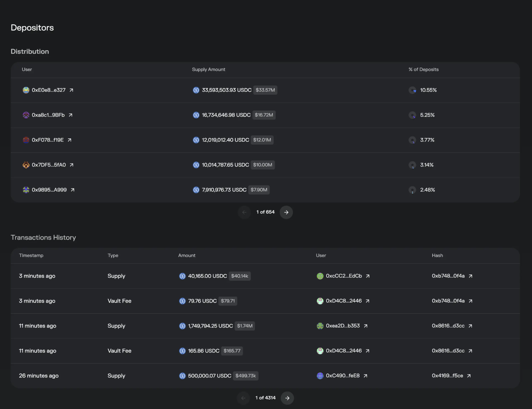Screen dimensions: 532x409
Task: Click USDC icon beside 500,000.07 USDC
Action: (x=183, y=376)
